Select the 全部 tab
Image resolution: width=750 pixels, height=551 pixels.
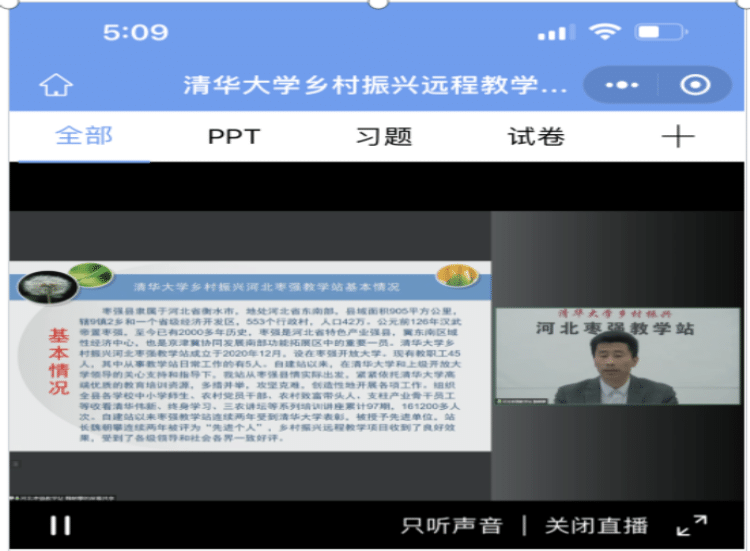click(84, 136)
